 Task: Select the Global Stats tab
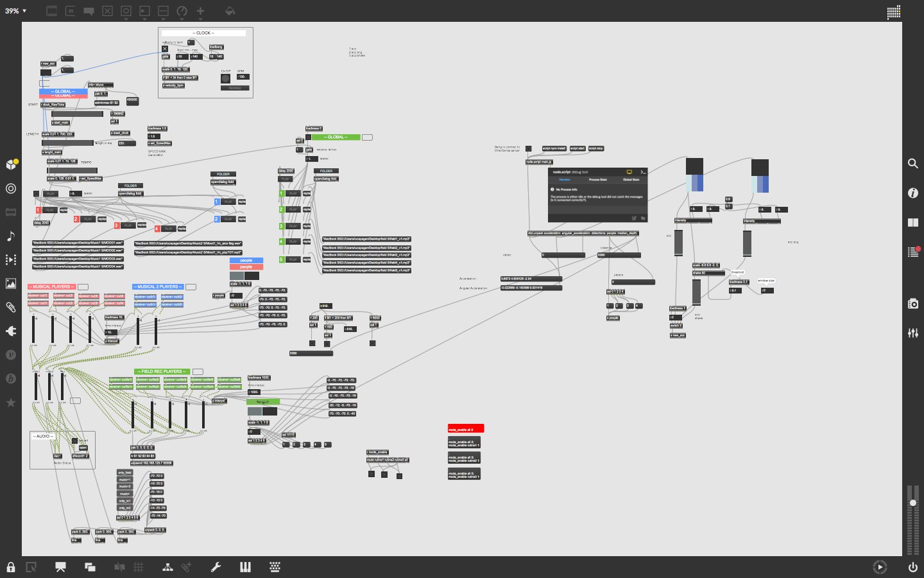click(x=631, y=180)
